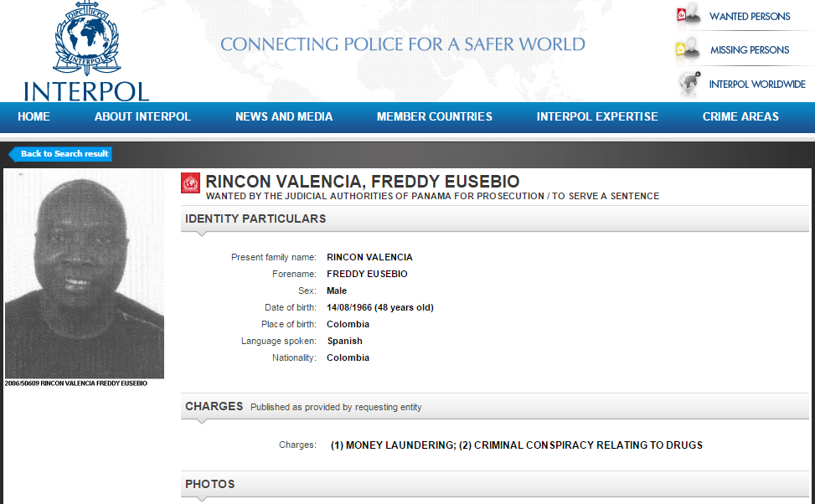The height and width of the screenshot is (504, 815).
Task: Click the notice photo thumbnail
Action: tap(85, 275)
